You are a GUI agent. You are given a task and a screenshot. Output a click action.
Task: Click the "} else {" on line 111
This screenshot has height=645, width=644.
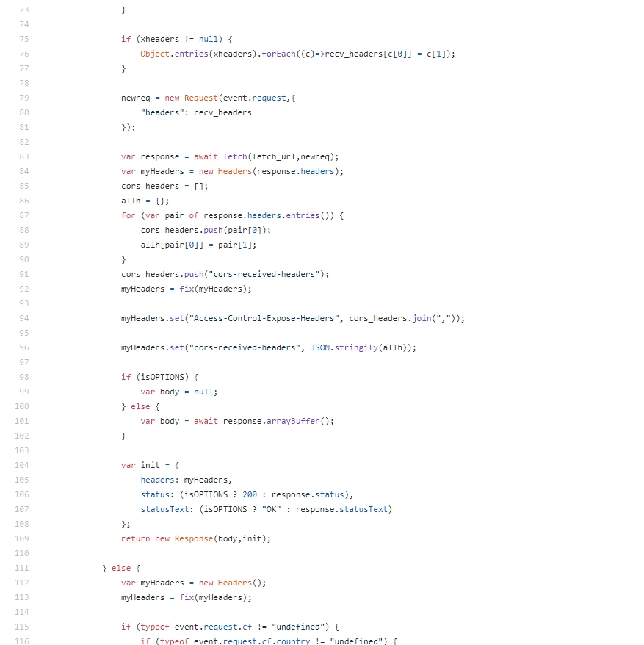point(121,568)
